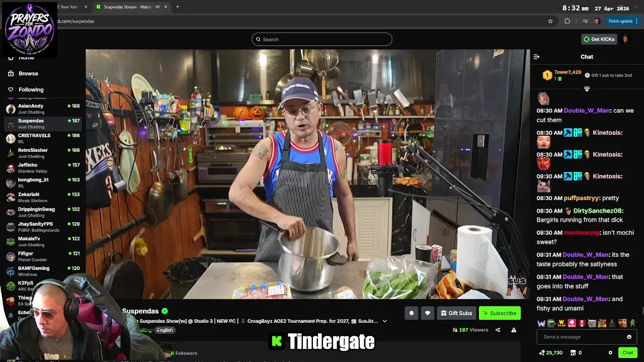The height and width of the screenshot is (362, 644).
Task: Click the English language tag
Action: pos(165,330)
